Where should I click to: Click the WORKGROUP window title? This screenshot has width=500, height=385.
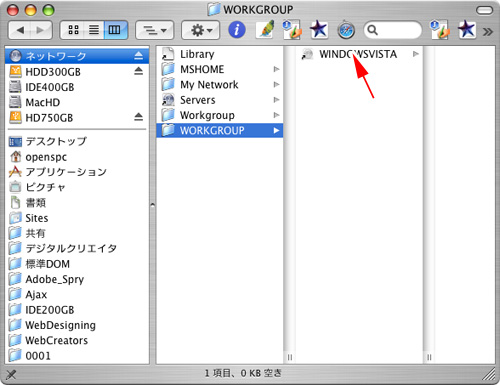coord(258,10)
